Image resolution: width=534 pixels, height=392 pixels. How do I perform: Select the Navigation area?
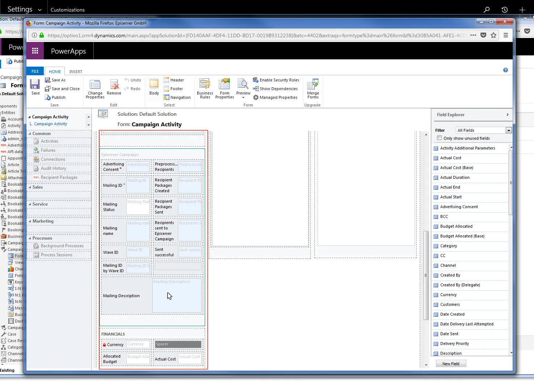(177, 97)
